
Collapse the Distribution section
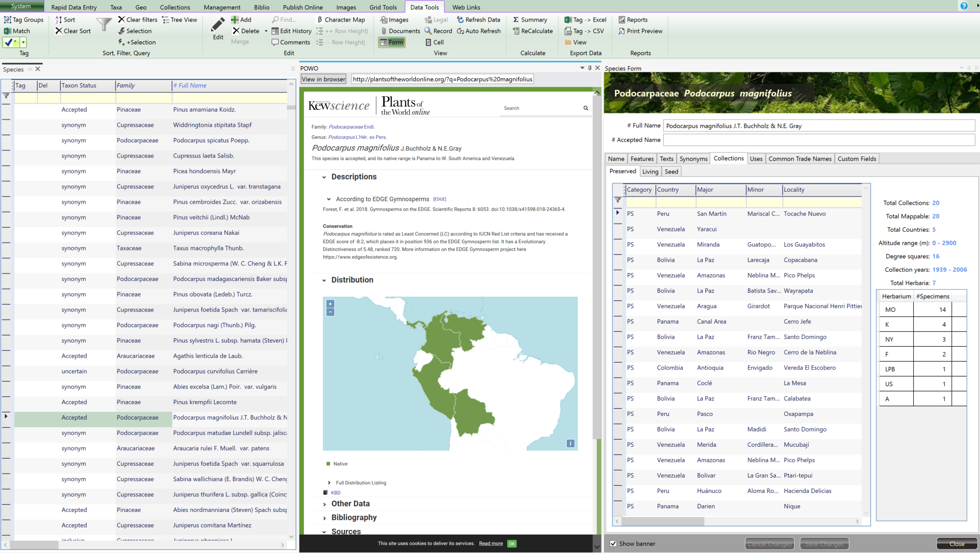324,280
